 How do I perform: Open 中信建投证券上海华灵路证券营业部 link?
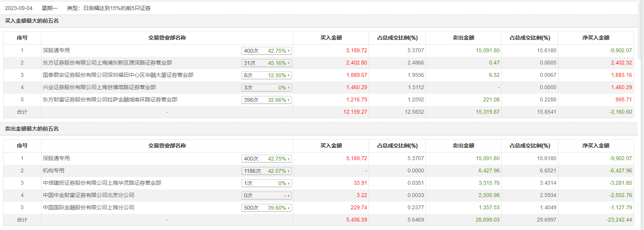point(102,183)
